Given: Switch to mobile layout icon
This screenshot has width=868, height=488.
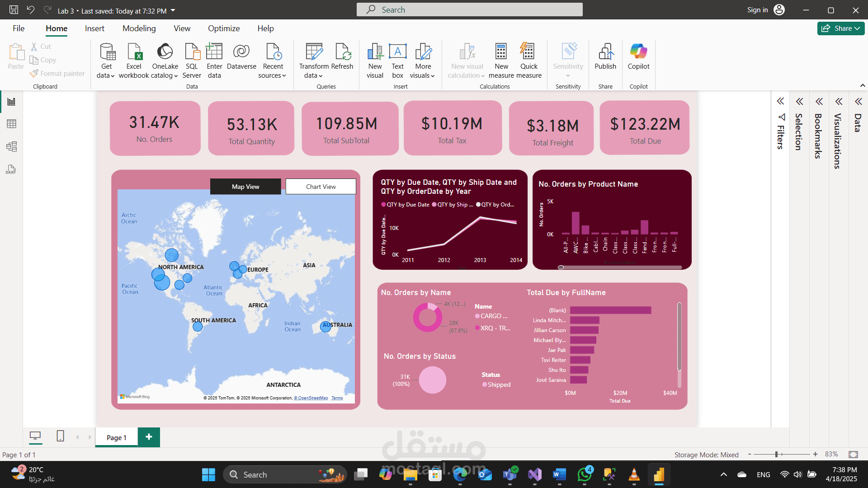Looking at the screenshot, I should point(60,436).
